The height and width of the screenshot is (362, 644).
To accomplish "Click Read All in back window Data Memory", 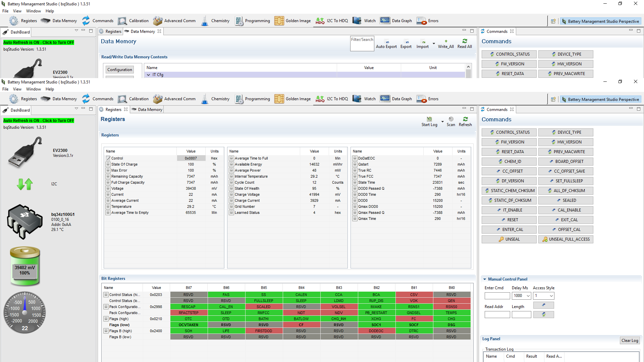I will 465,44.
